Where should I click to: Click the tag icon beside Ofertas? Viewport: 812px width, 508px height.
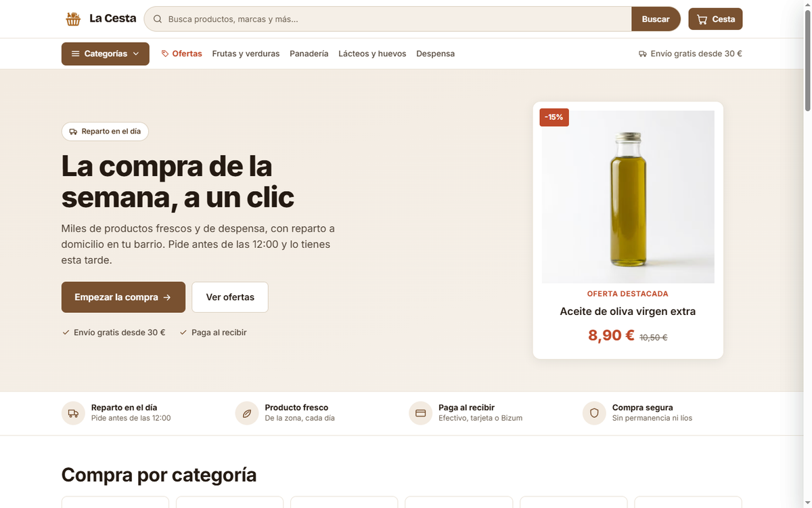click(165, 54)
